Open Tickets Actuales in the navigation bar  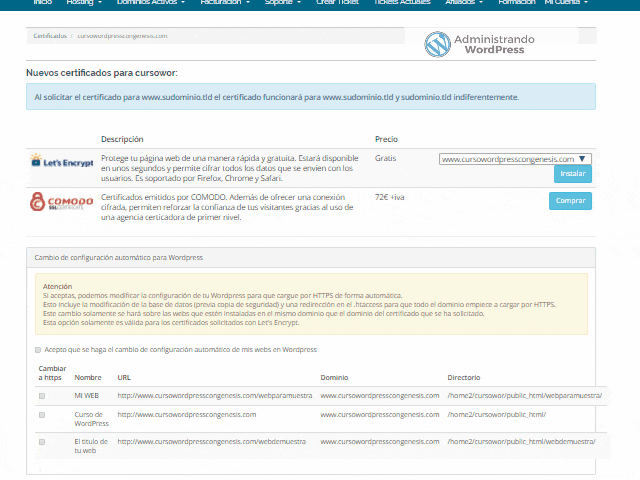(402, 2)
